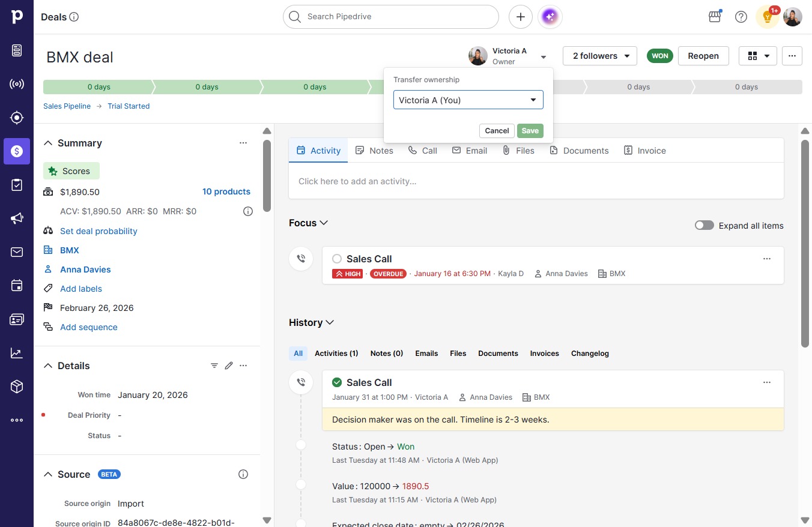Open the Marketplace storefront icon
The image size is (812, 527).
tap(715, 17)
